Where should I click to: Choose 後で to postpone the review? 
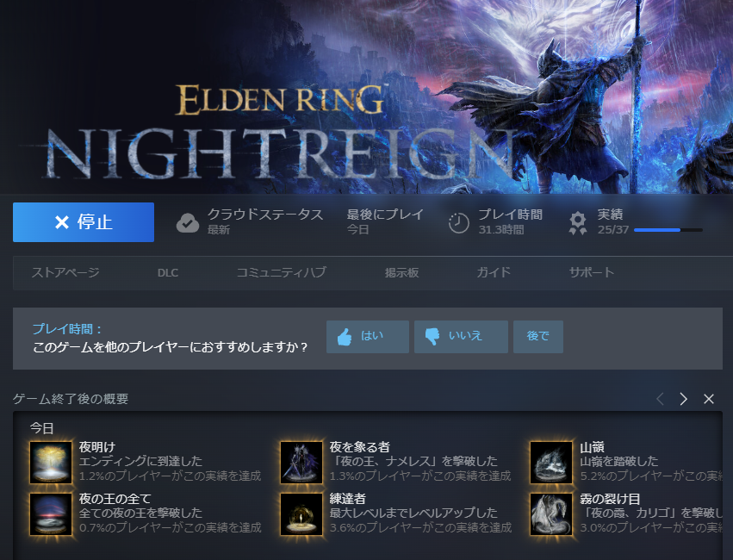pos(538,337)
